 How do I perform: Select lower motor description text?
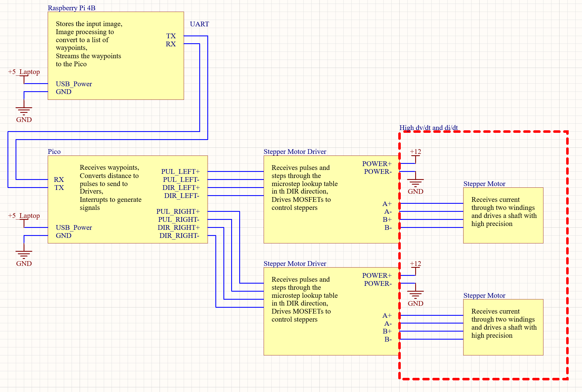(x=504, y=323)
